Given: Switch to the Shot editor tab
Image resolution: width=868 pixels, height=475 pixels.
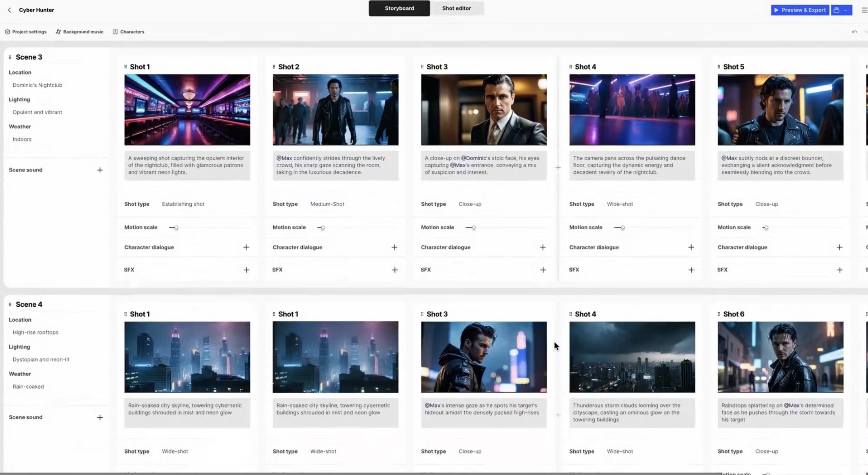Looking at the screenshot, I should point(456,8).
